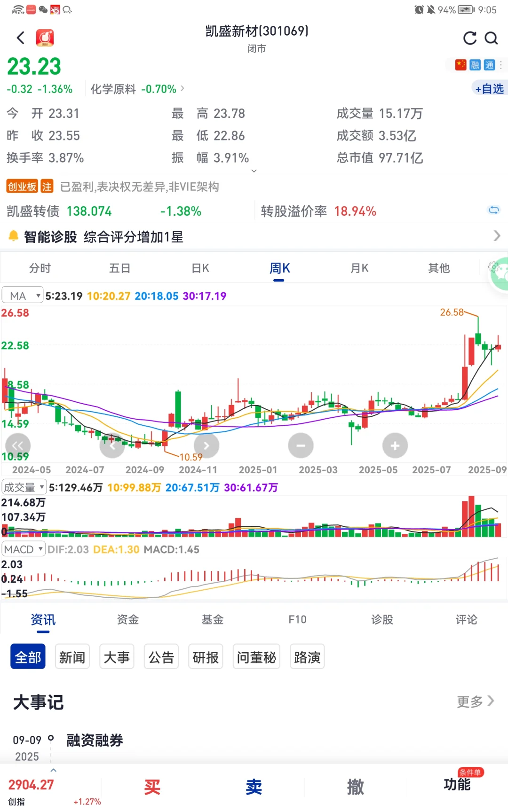Tap the Do Not Disturb bell status icon
This screenshot has width=508, height=812.
click(431, 9)
